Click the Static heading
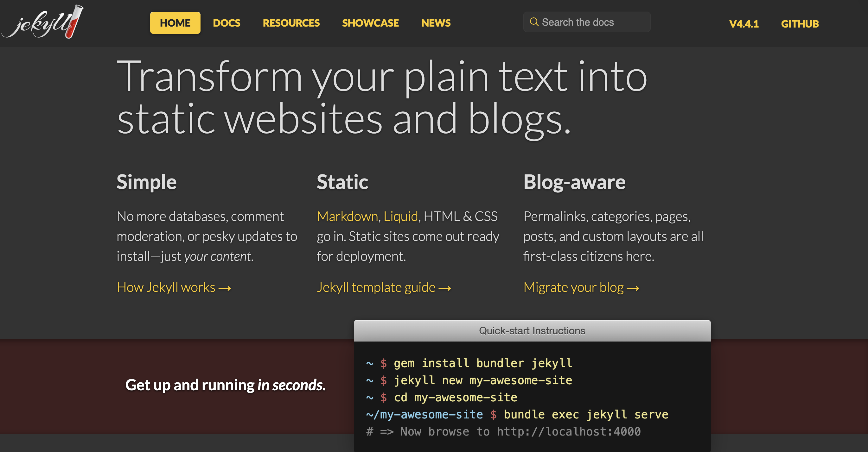The height and width of the screenshot is (452, 868). (x=342, y=182)
